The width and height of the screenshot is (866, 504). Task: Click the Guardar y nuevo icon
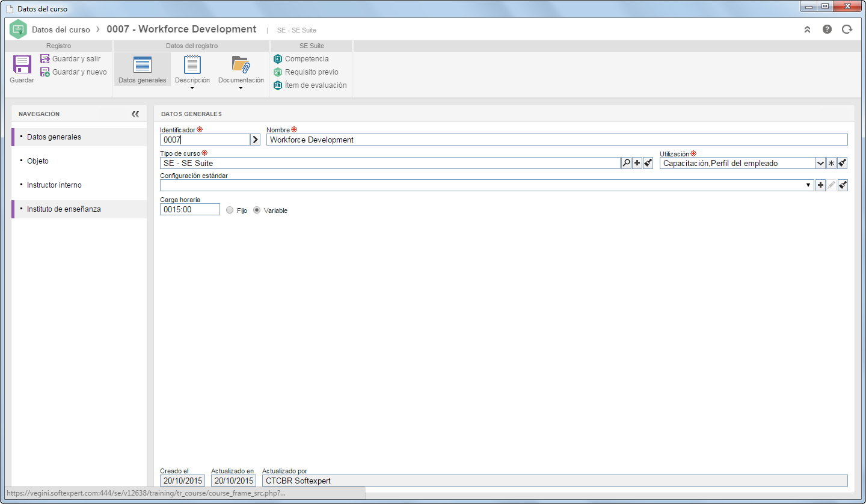click(x=45, y=72)
